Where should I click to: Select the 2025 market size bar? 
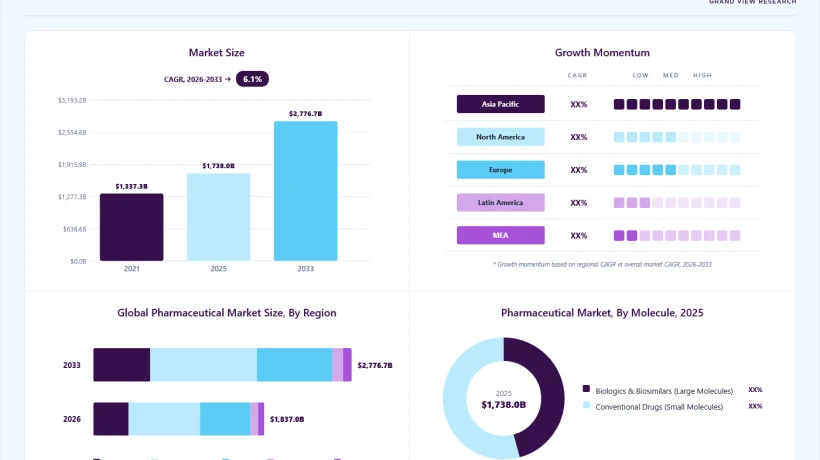[219, 217]
